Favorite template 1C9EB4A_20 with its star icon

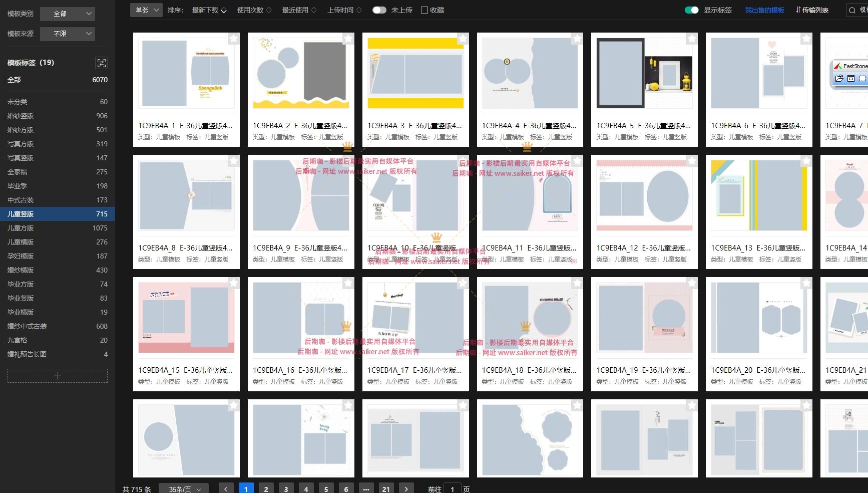[x=806, y=283]
